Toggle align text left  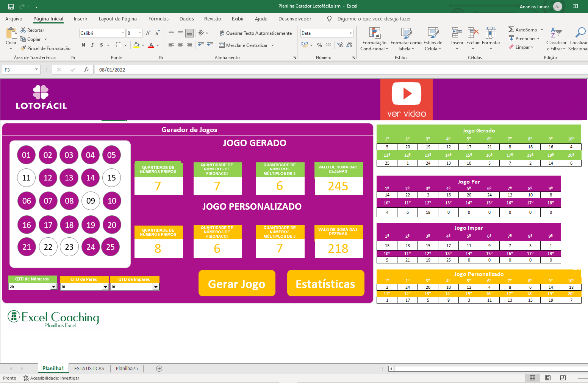[x=171, y=45]
